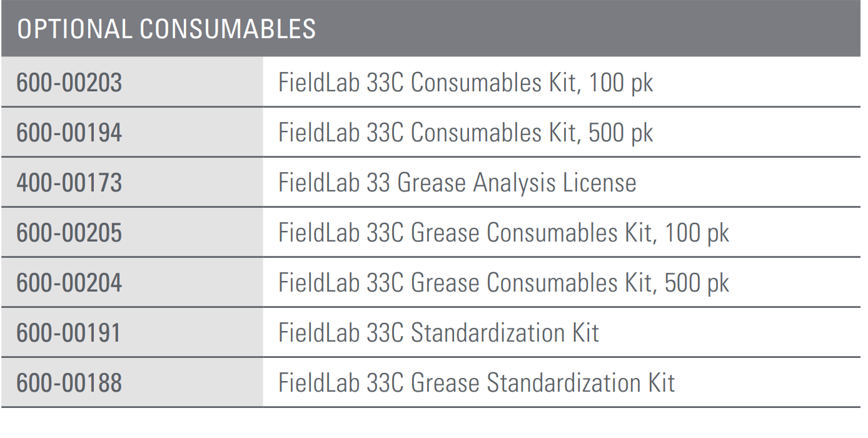Click FieldLab 33C Grease Standardization Kit description
Screen dimensions: 868x438
pyautogui.click(x=477, y=383)
